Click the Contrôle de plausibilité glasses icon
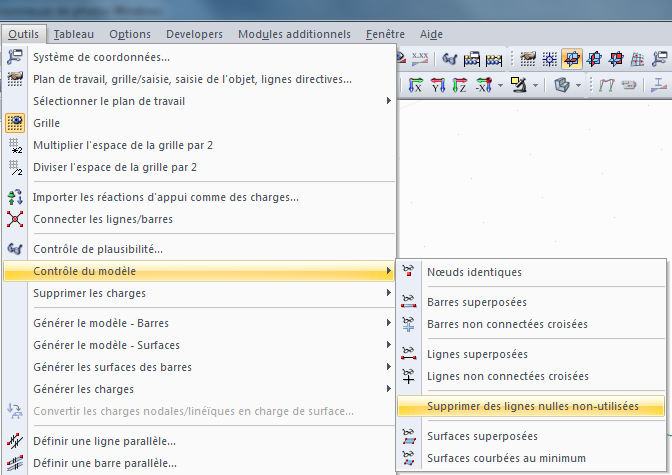Viewport: 672px width, 475px height. point(15,249)
